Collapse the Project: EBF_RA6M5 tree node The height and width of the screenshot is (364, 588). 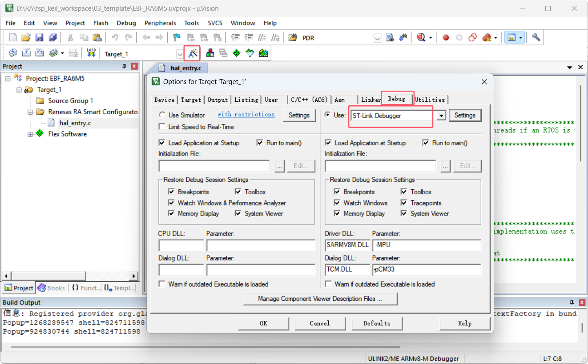click(x=8, y=78)
